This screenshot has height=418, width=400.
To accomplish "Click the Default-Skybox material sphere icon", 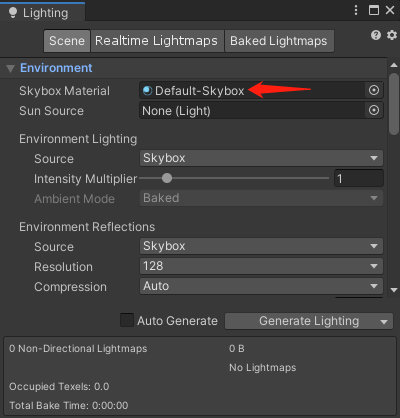I will [147, 91].
